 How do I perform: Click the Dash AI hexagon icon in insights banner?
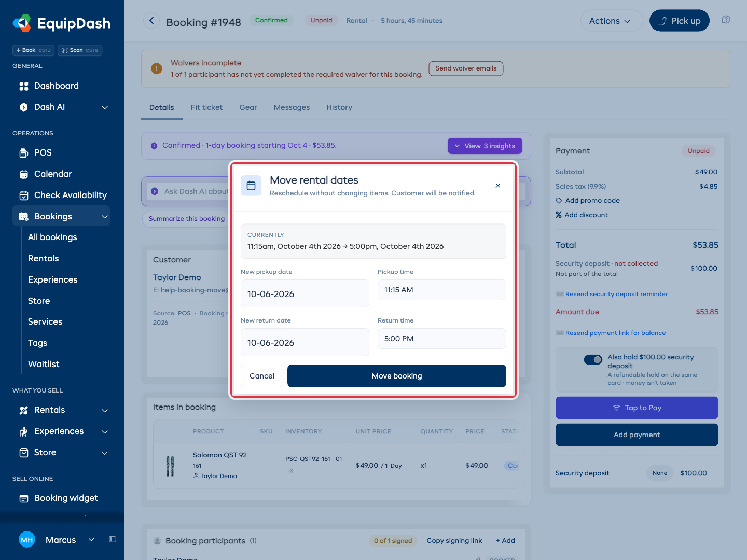[154, 146]
